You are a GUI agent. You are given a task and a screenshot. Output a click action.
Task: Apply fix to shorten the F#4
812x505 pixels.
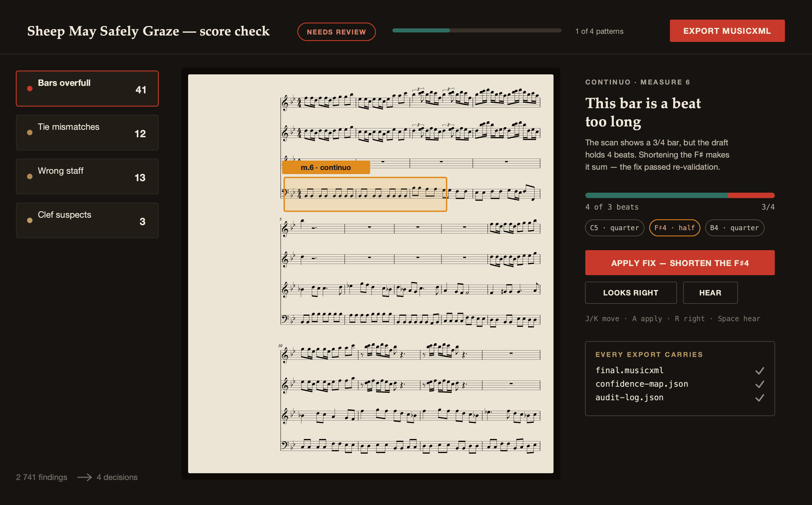click(680, 263)
